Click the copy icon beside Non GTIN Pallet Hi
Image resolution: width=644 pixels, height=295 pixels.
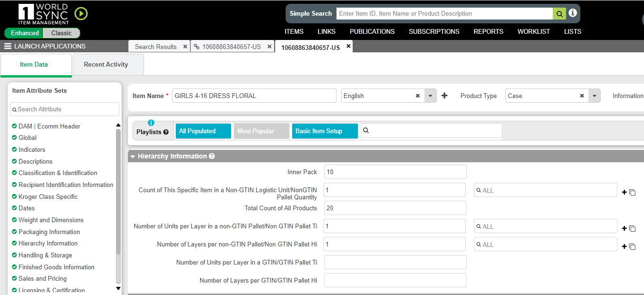pyautogui.click(x=632, y=246)
